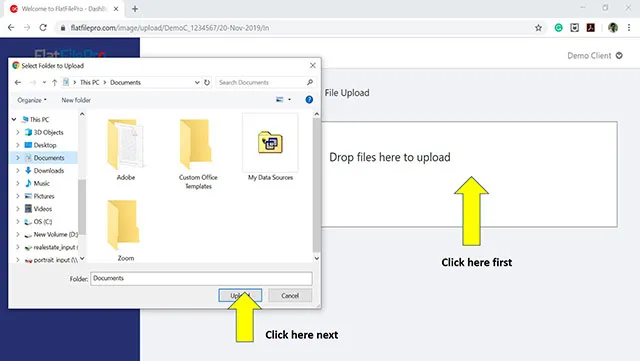The height and width of the screenshot is (361, 640).
Task: Cancel the folder upload dialog
Action: click(290, 295)
